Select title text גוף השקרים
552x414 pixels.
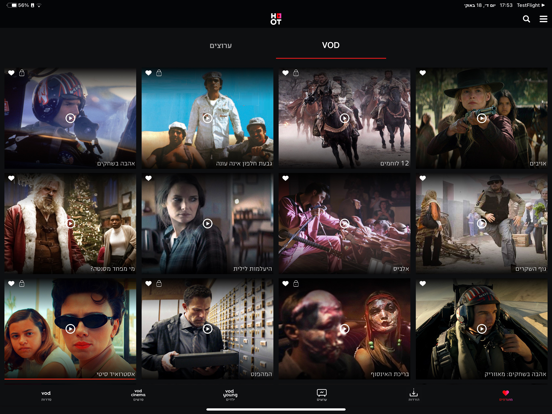(531, 269)
